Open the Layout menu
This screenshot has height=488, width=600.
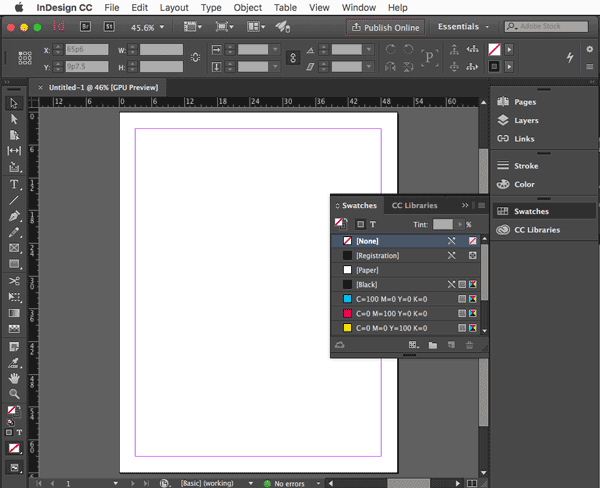(174, 8)
